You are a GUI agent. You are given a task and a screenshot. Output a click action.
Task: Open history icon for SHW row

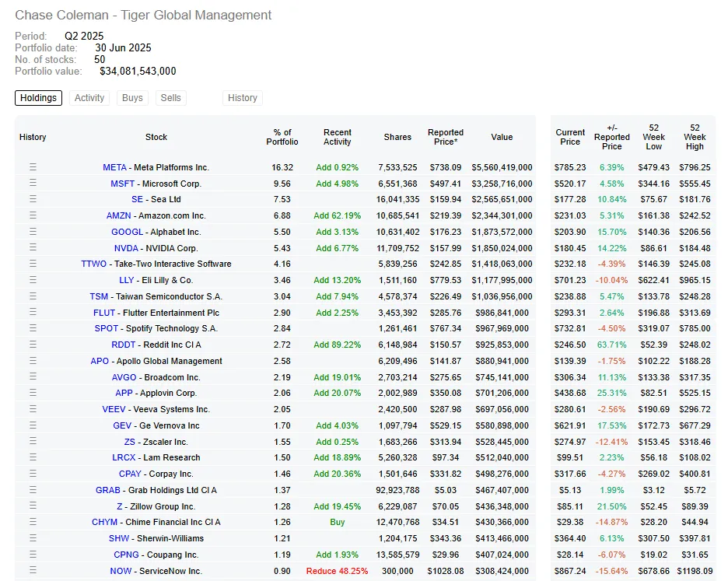(x=33, y=537)
